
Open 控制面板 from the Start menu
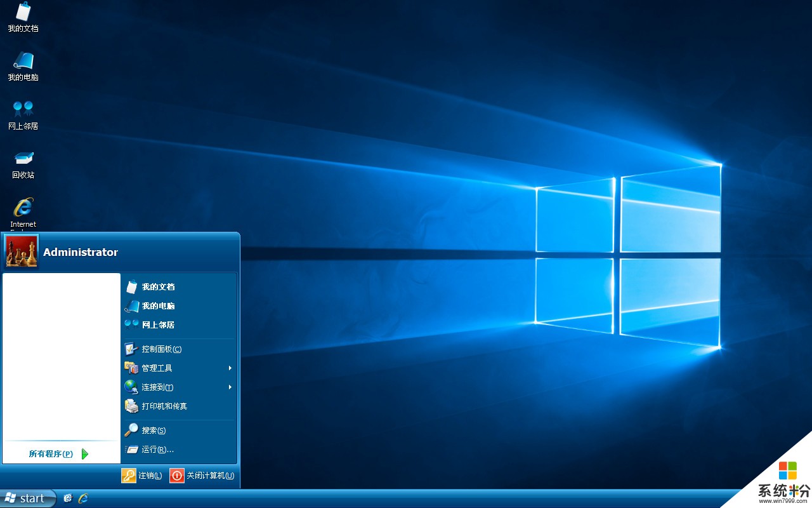(x=161, y=349)
